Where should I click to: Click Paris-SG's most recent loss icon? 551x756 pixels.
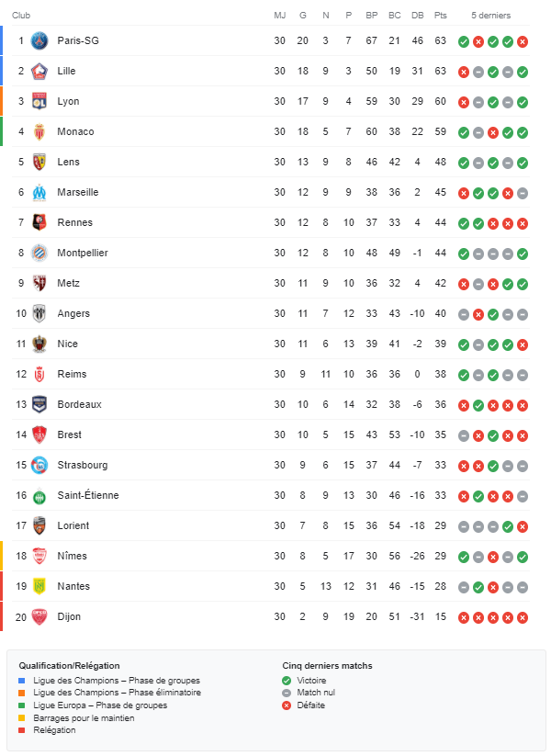(523, 42)
